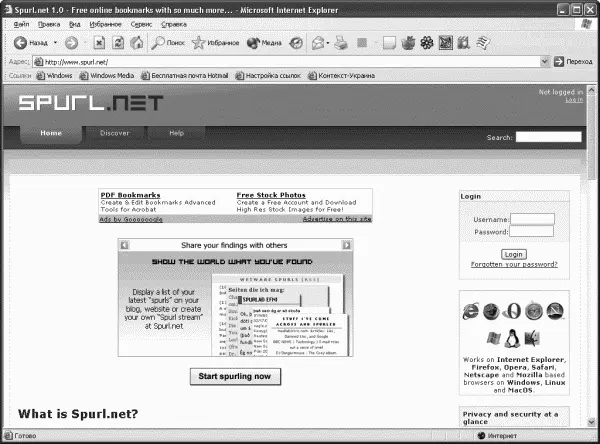Click the Print icon in toolbar

coord(341,43)
